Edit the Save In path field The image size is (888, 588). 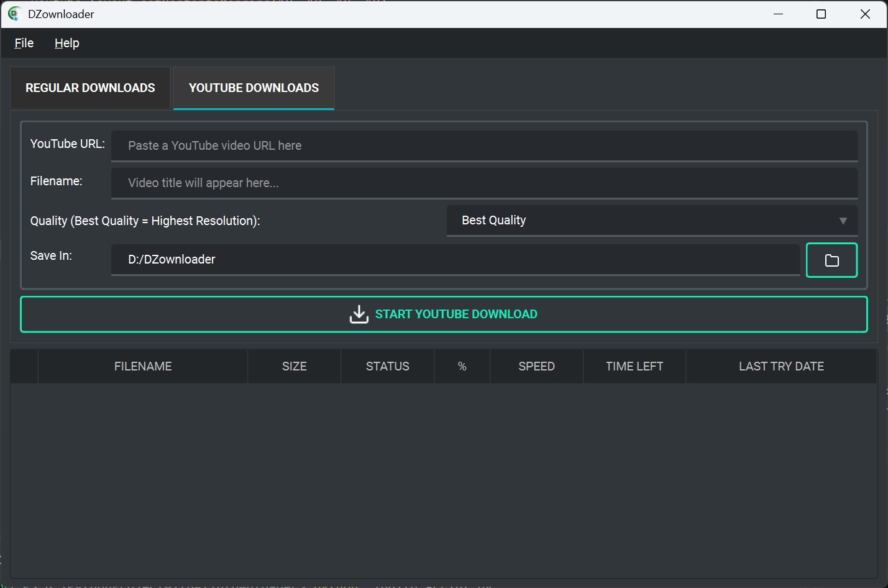click(455, 259)
